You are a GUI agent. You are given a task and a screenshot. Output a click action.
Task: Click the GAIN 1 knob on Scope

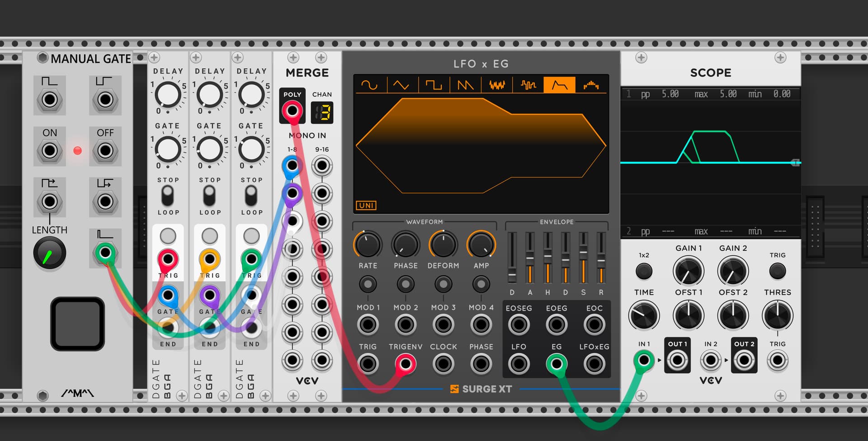(688, 271)
